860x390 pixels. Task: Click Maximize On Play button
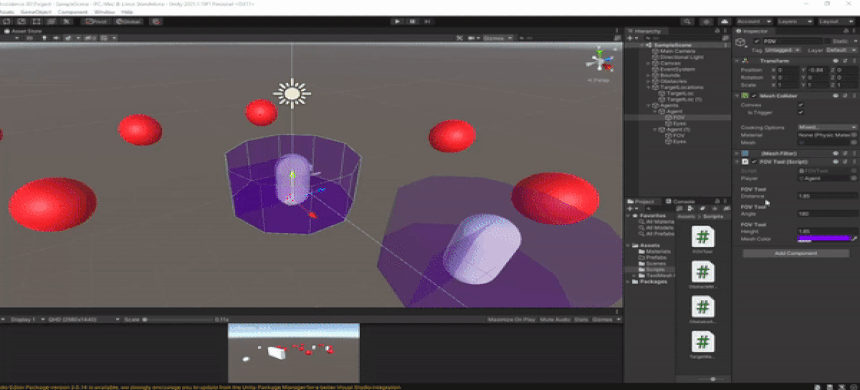coord(511,319)
